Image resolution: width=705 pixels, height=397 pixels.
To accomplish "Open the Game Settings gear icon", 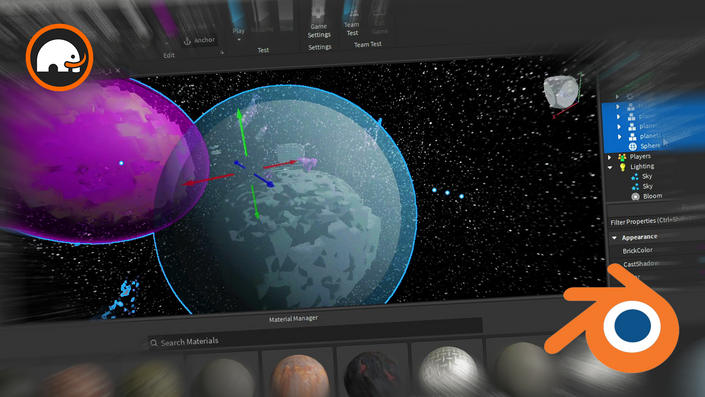I will click(318, 11).
